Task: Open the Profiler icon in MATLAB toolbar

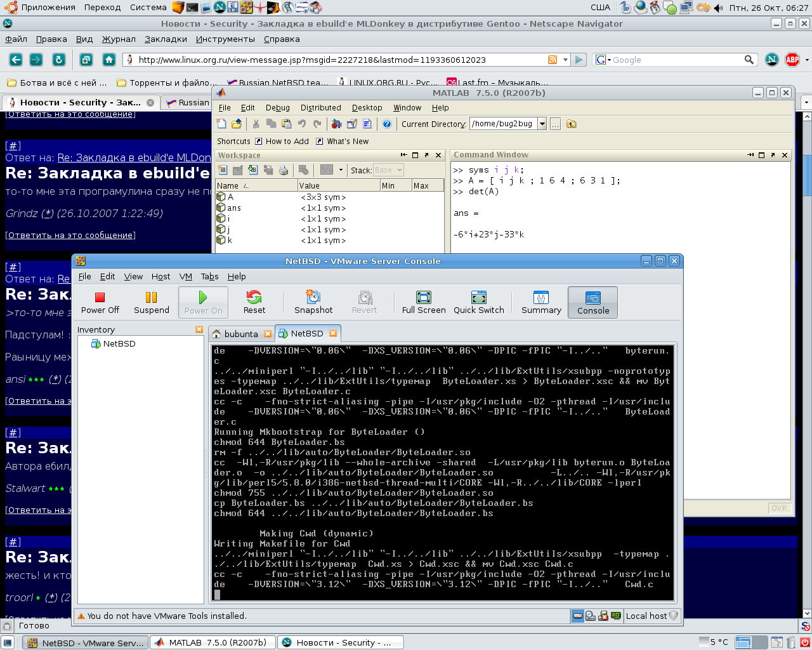Action: (367, 124)
